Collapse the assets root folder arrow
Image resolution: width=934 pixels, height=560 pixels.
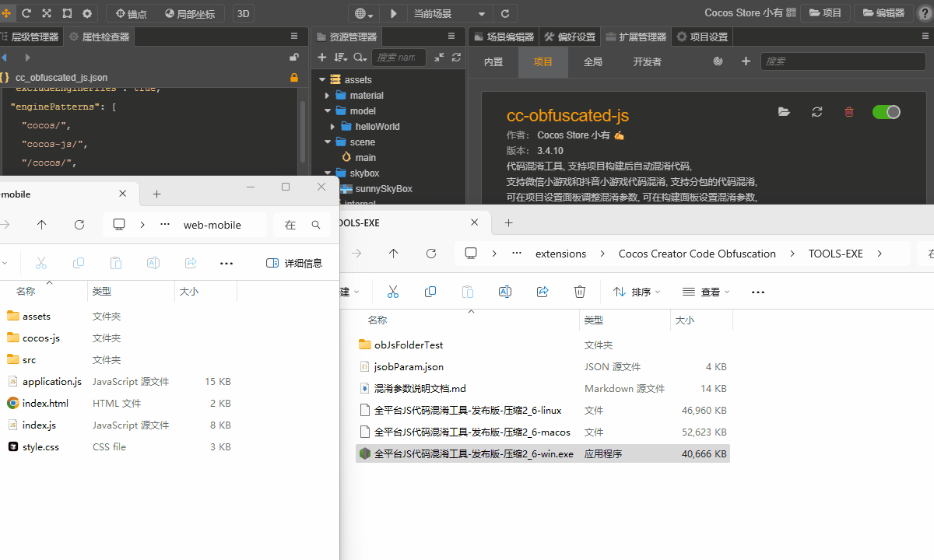[x=321, y=79]
